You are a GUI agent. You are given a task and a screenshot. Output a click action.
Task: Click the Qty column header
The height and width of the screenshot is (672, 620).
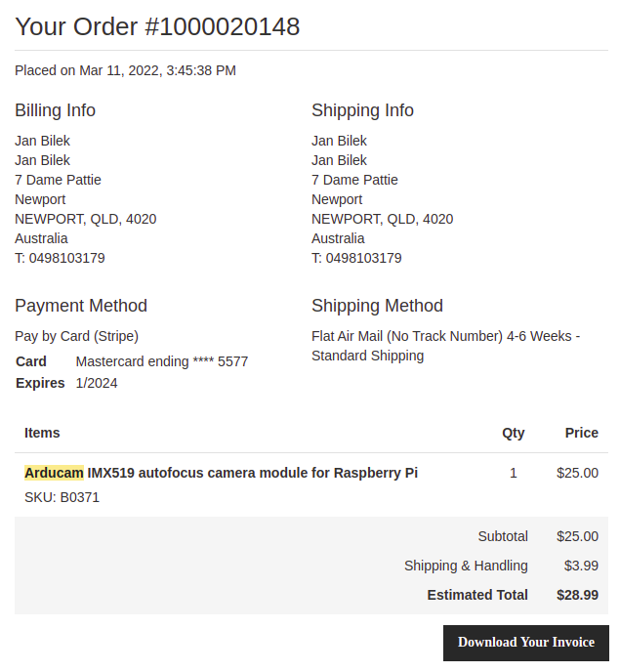click(x=513, y=433)
